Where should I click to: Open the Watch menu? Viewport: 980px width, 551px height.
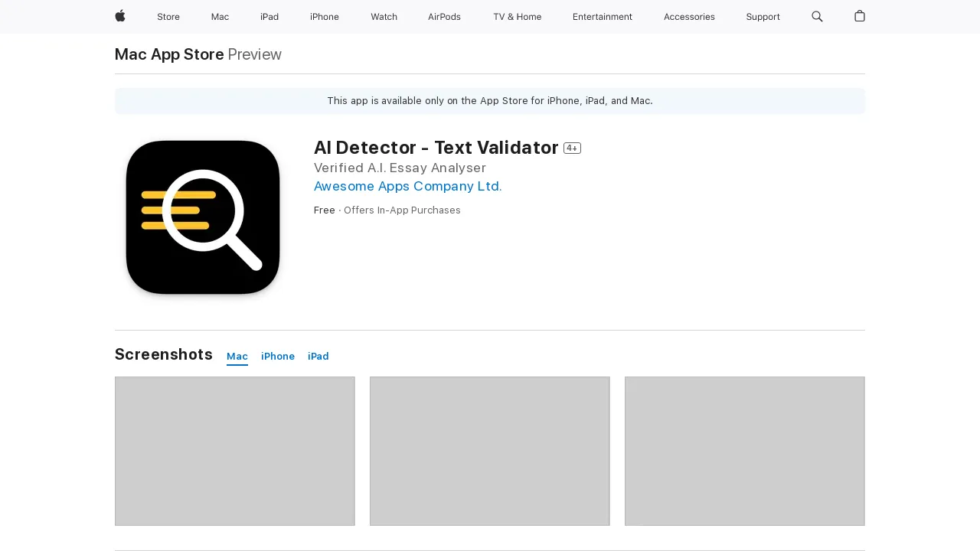tap(384, 17)
